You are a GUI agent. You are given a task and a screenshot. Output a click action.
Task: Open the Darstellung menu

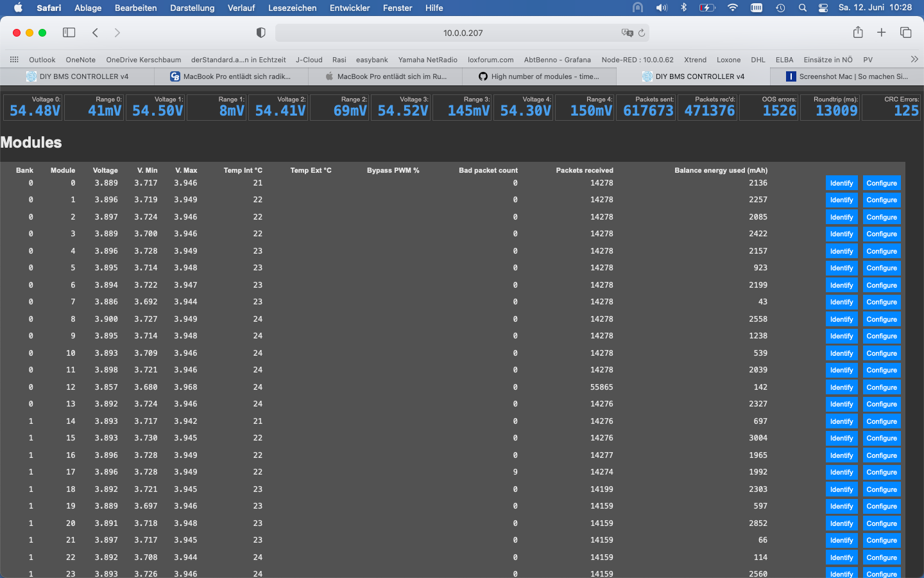[x=193, y=8]
